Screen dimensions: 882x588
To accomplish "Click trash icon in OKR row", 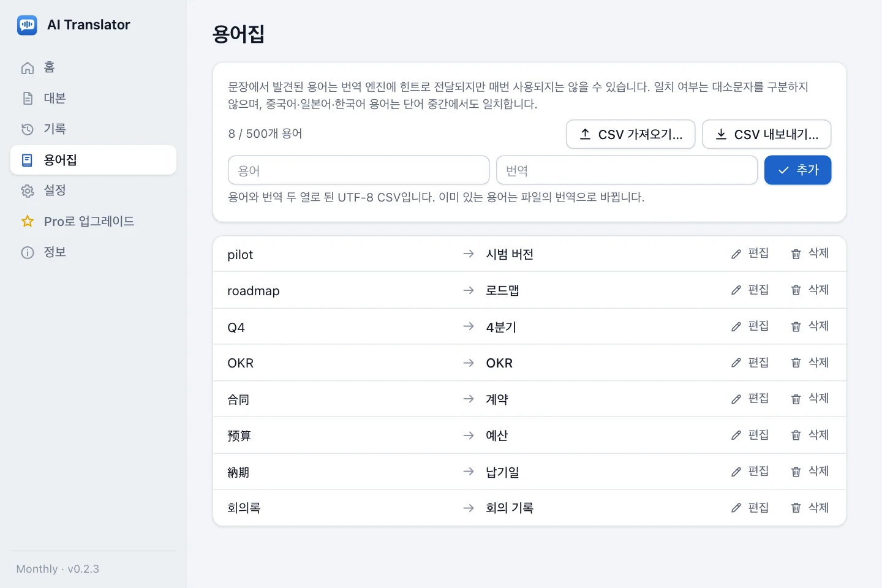I will tap(796, 363).
